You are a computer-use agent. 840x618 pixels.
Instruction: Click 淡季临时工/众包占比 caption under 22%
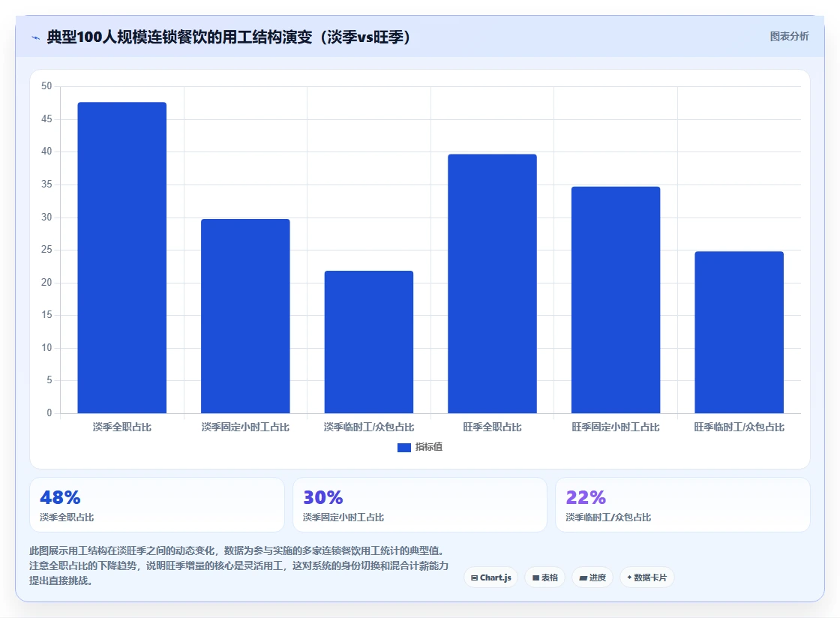[x=608, y=517]
